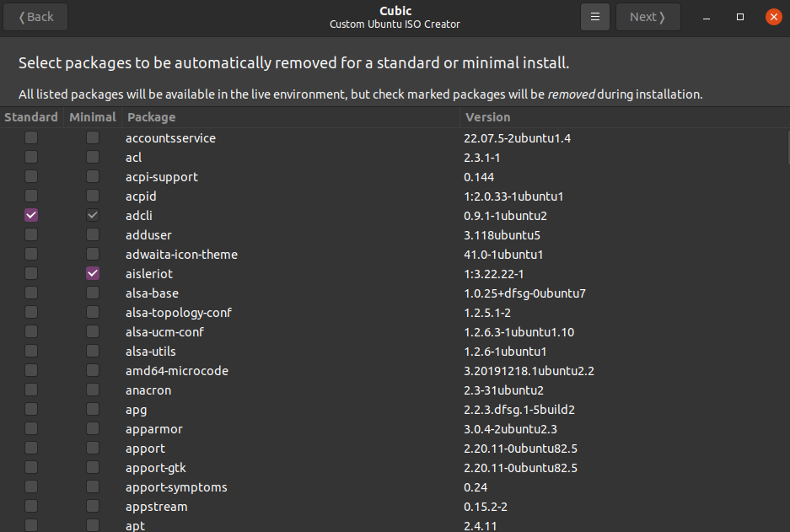The width and height of the screenshot is (790, 532).
Task: Check Standard checkbox for apport-gtk
Action: tap(31, 468)
